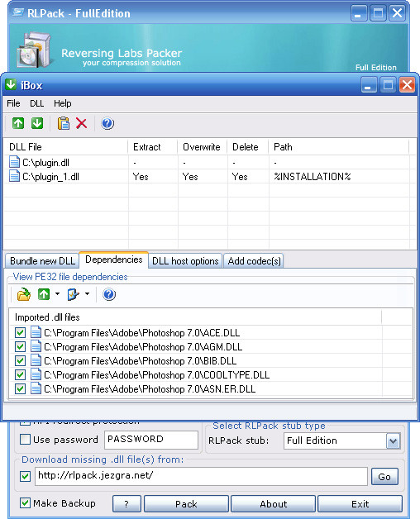The width and height of the screenshot is (420, 519).
Task: Open the Add codec(s) tab
Action: pyautogui.click(x=254, y=261)
